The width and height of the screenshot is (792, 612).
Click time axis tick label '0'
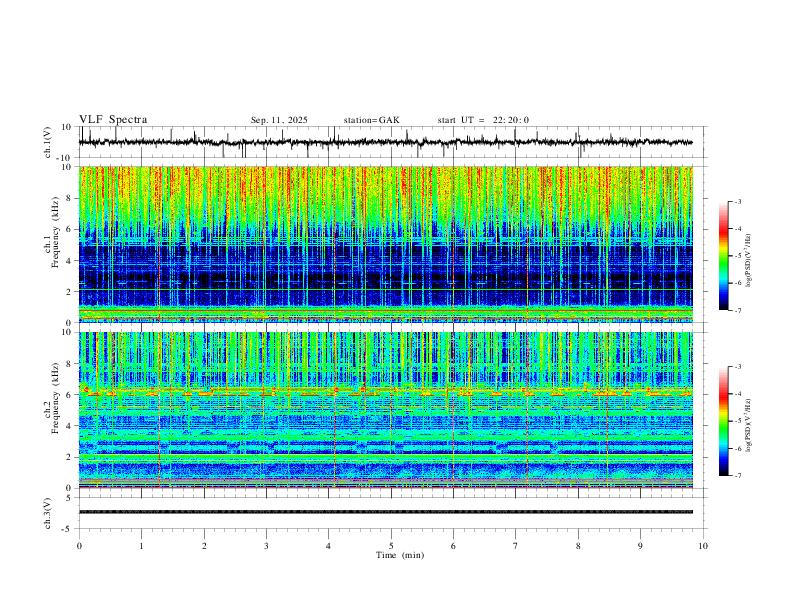point(79,546)
